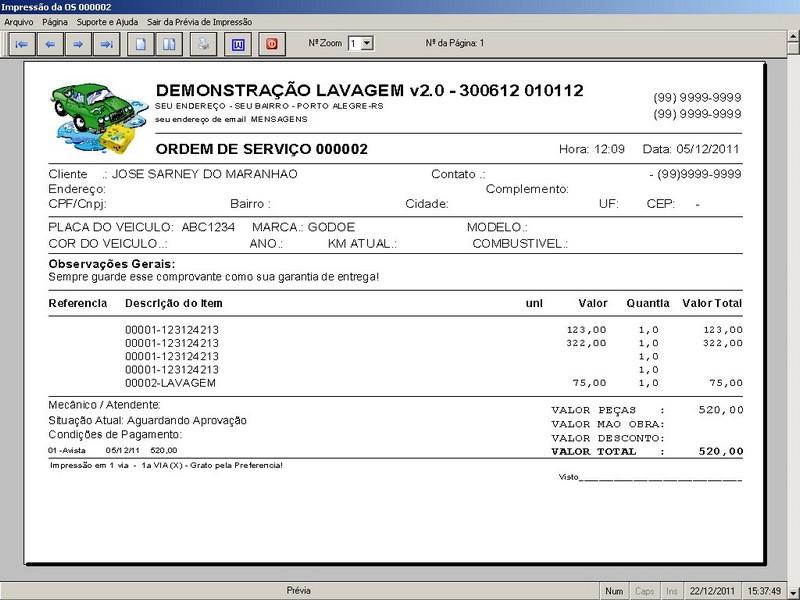Click the Hora: 12:09 text

point(592,149)
